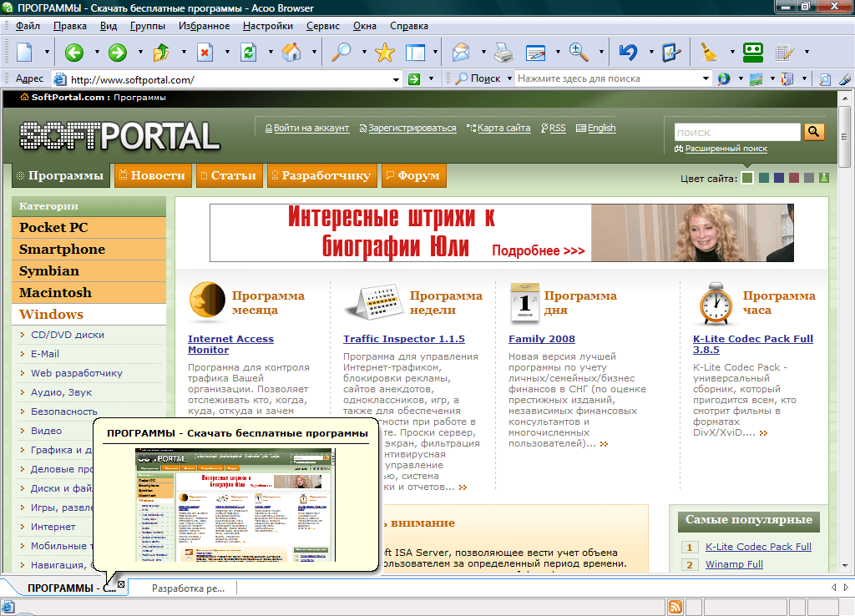Go forward with the green Forward arrow
This screenshot has width=855, height=616.
coord(117,53)
